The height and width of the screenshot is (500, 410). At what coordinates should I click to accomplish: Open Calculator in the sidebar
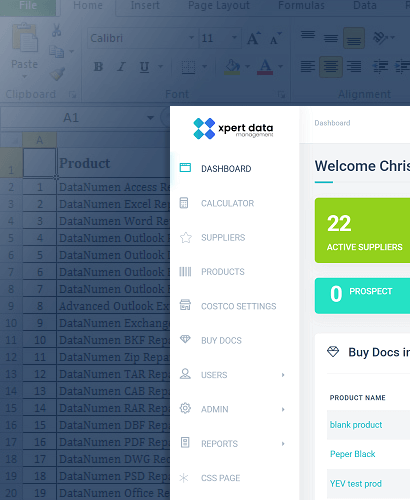(x=227, y=203)
